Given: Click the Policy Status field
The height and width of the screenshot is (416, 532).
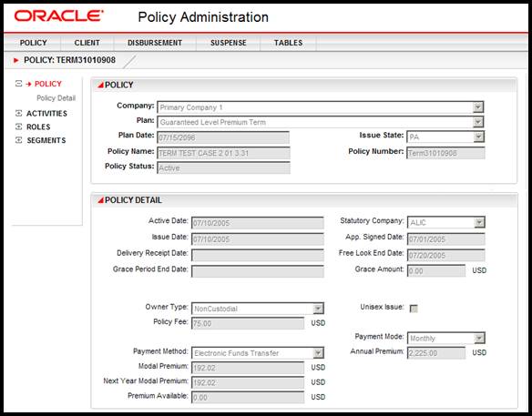Looking at the screenshot, I should 223,167.
